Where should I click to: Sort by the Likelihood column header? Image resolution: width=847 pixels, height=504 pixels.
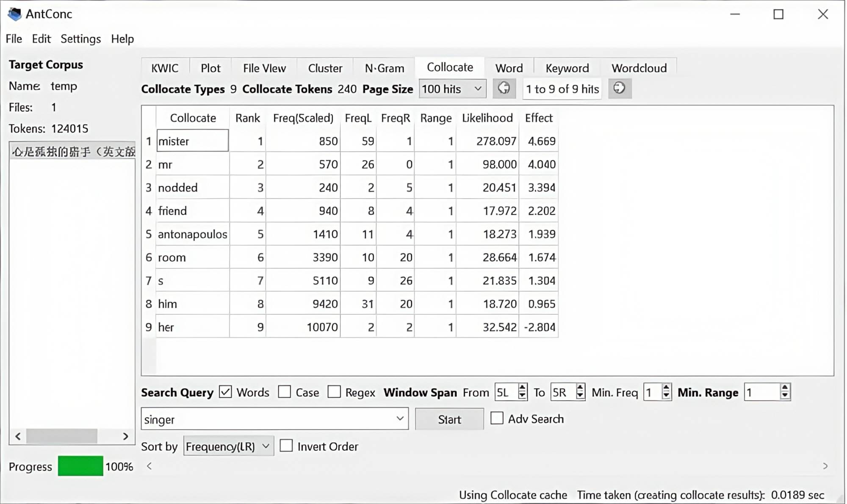(x=487, y=118)
